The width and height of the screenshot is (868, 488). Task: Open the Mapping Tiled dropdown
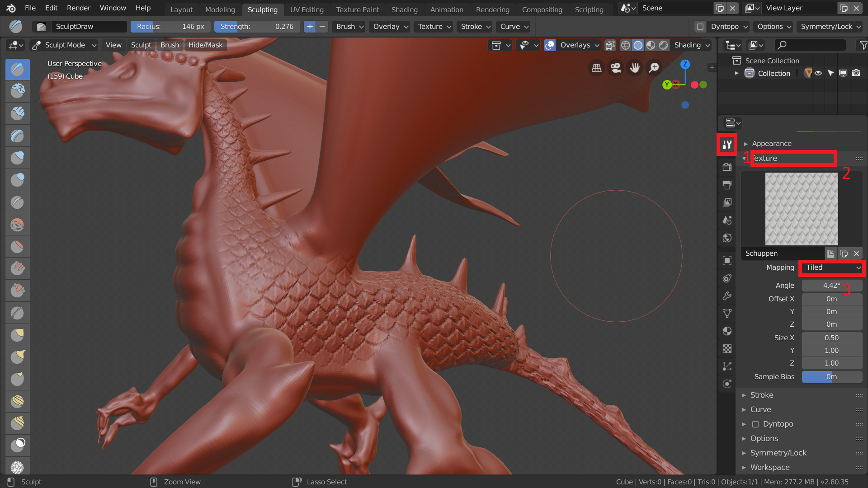[832, 267]
